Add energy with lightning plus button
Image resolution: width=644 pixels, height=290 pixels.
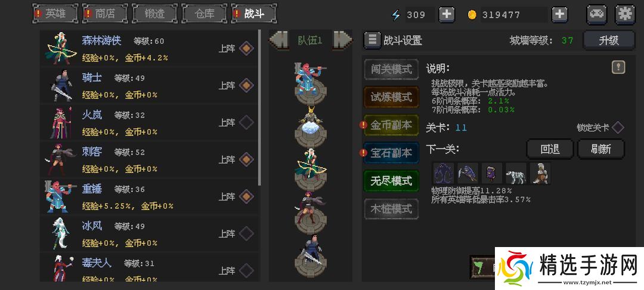click(447, 15)
